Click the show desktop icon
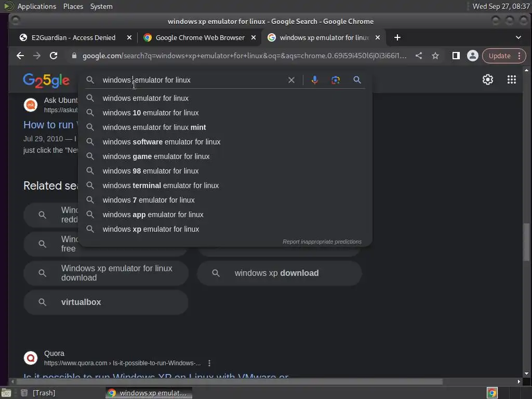This screenshot has height=399, width=532. pos(6,393)
